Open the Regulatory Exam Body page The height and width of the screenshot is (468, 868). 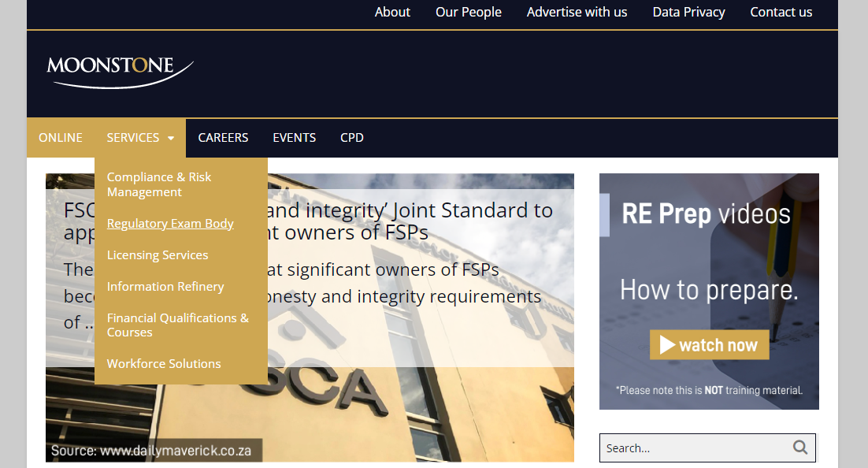pyautogui.click(x=170, y=223)
